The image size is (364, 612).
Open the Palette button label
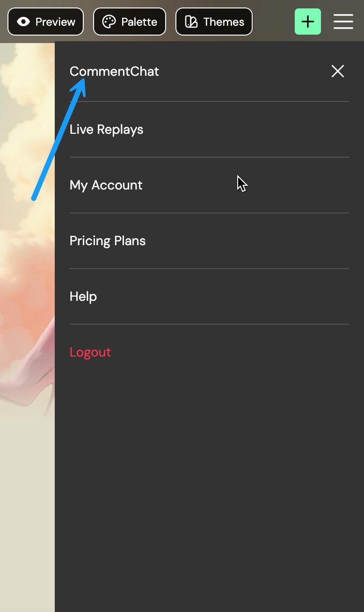[139, 22]
